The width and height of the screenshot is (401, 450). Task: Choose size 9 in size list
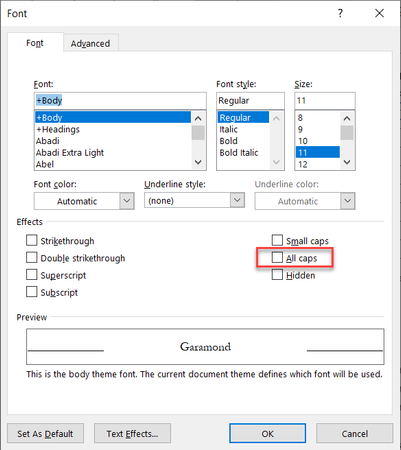318,129
